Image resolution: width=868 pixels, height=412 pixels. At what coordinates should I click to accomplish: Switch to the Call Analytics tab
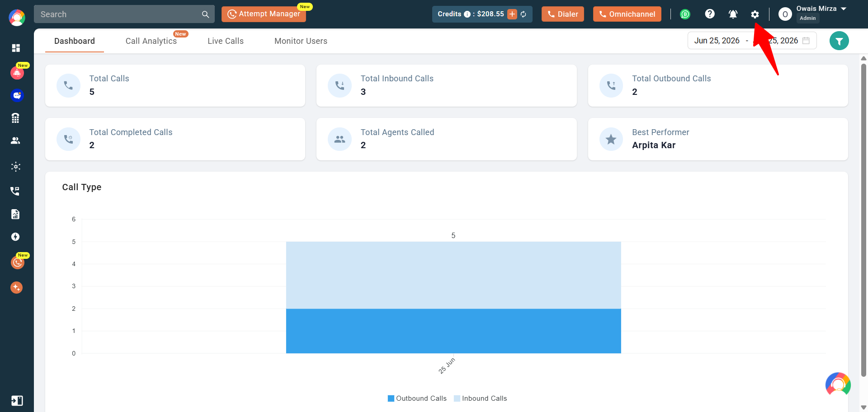tap(151, 41)
